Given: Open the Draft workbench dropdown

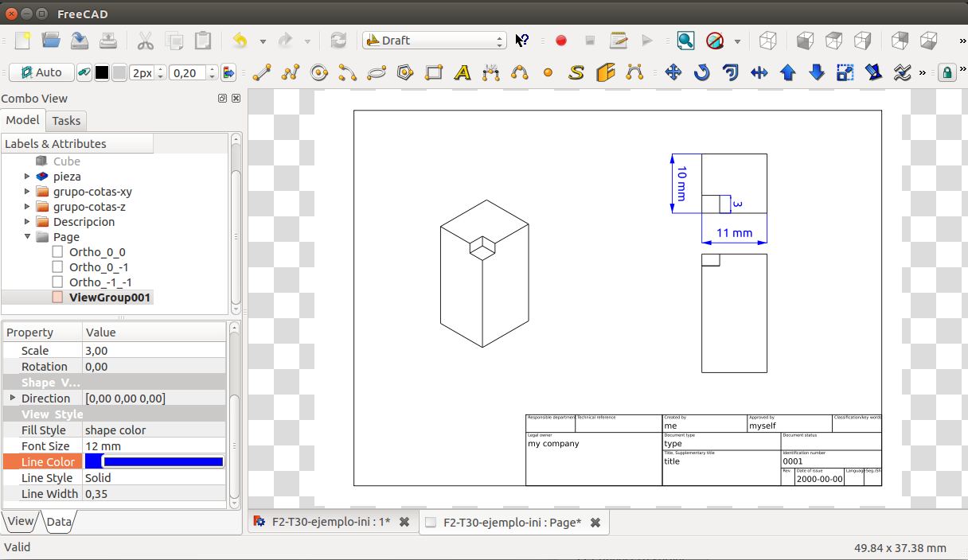Looking at the screenshot, I should 434,41.
